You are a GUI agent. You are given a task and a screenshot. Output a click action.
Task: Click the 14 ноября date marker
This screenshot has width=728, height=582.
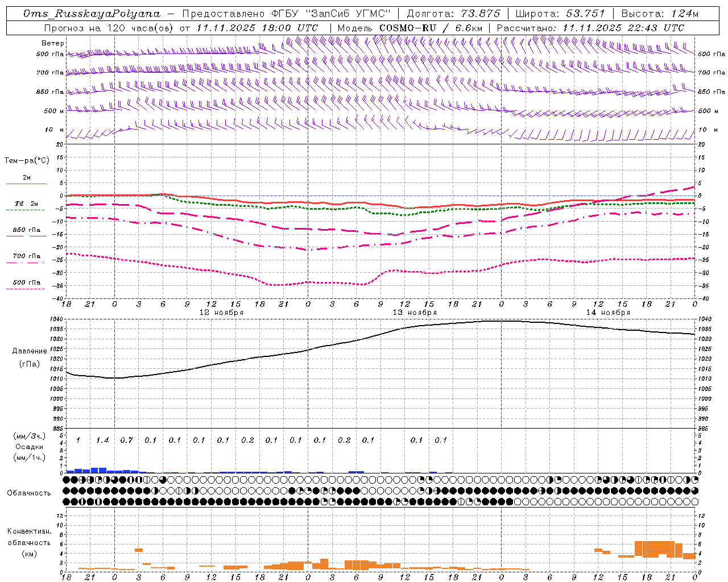(x=608, y=313)
